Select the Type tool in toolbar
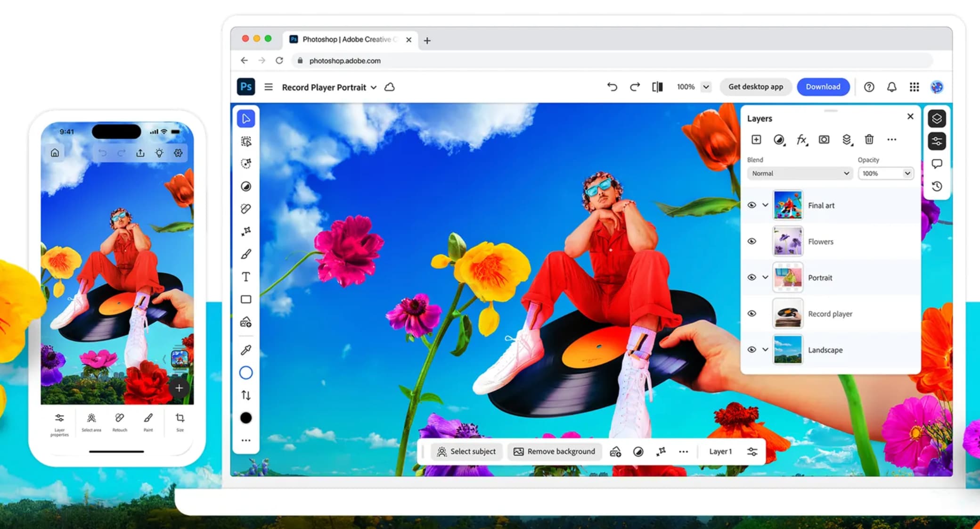The height and width of the screenshot is (529, 980). tap(246, 277)
